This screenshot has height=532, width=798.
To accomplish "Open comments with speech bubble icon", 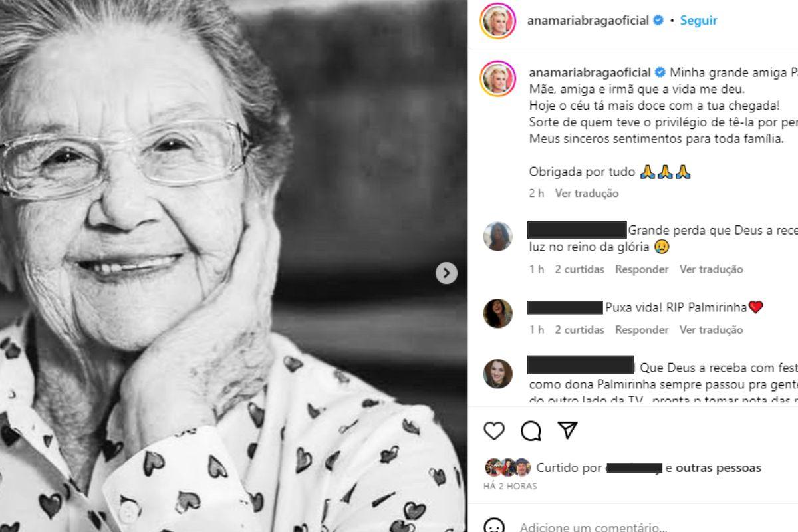I will tap(531, 431).
